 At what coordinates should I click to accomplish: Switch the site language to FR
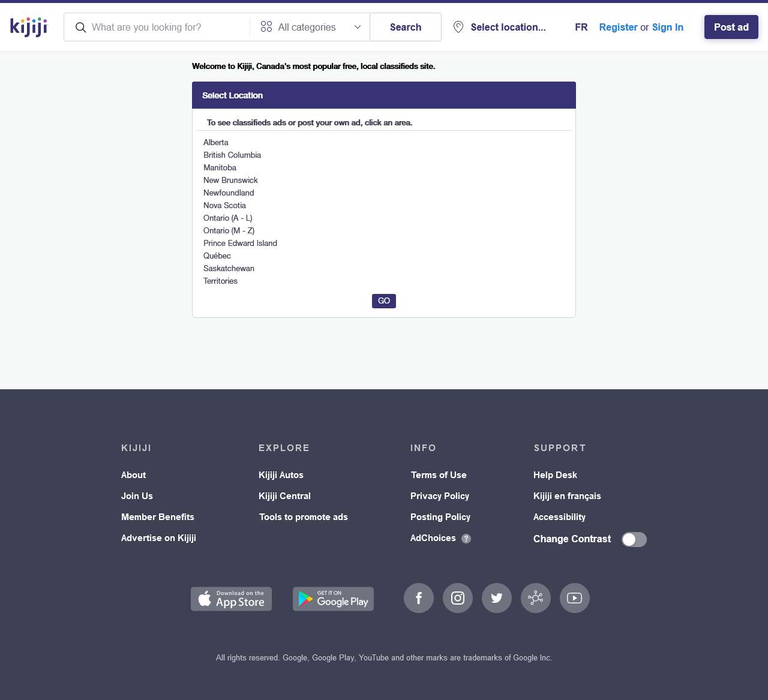(581, 27)
